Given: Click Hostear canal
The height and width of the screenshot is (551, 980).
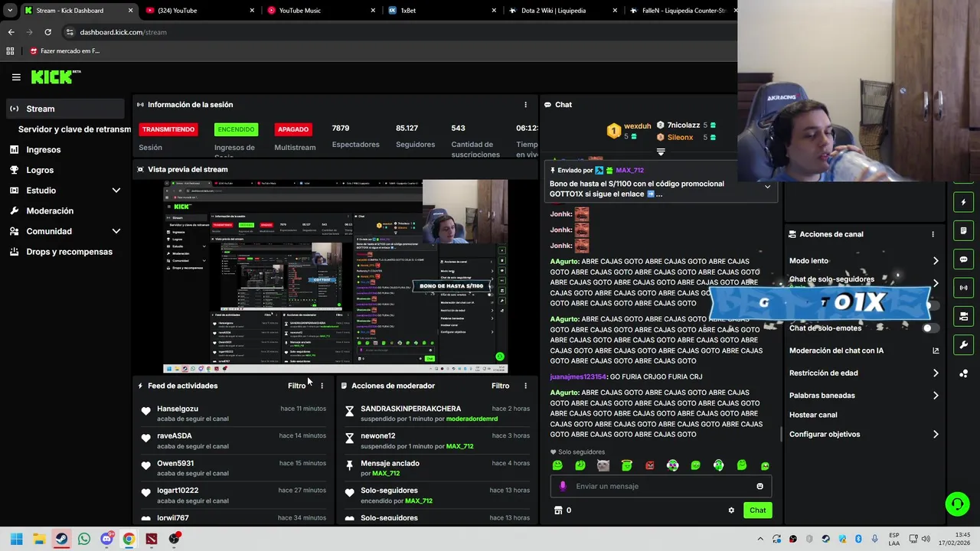Looking at the screenshot, I should click(813, 415).
